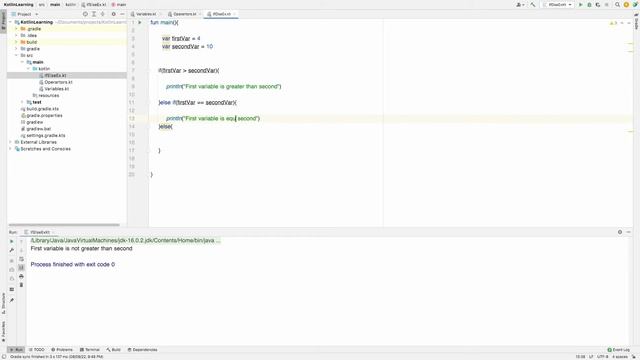Open TODO tool window tab
The height and width of the screenshot is (360, 640).
pyautogui.click(x=36, y=350)
